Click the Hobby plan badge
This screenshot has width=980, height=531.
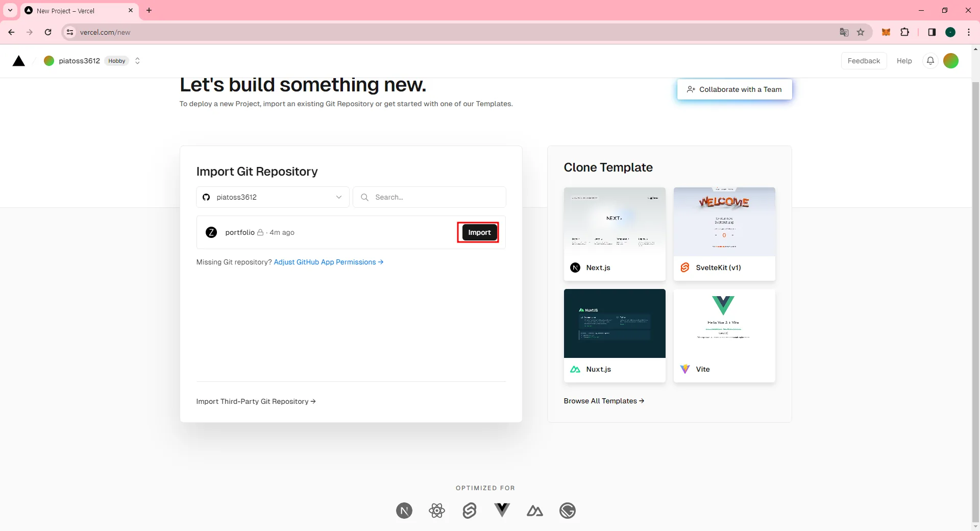[x=117, y=61]
